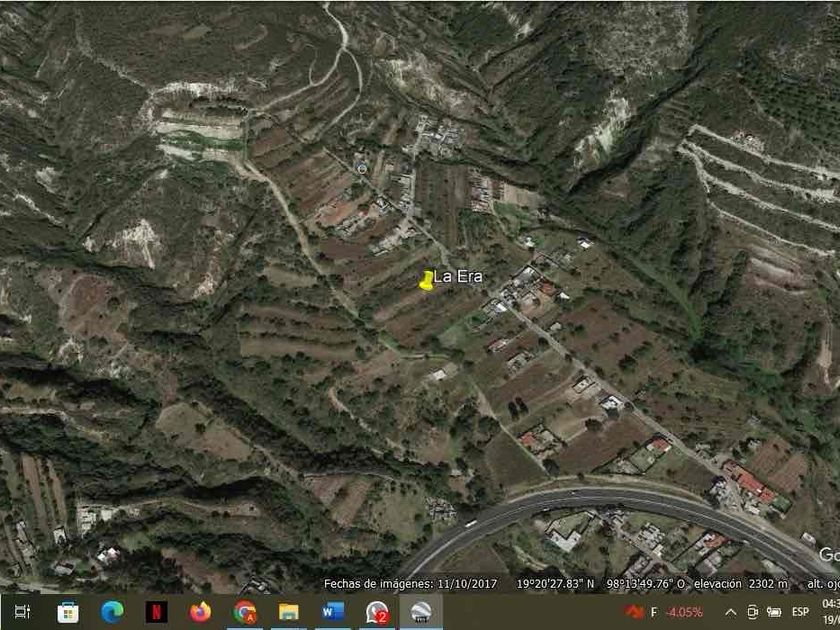Open the taskbar clock and date
This screenshot has width=840, height=630.
830,611
